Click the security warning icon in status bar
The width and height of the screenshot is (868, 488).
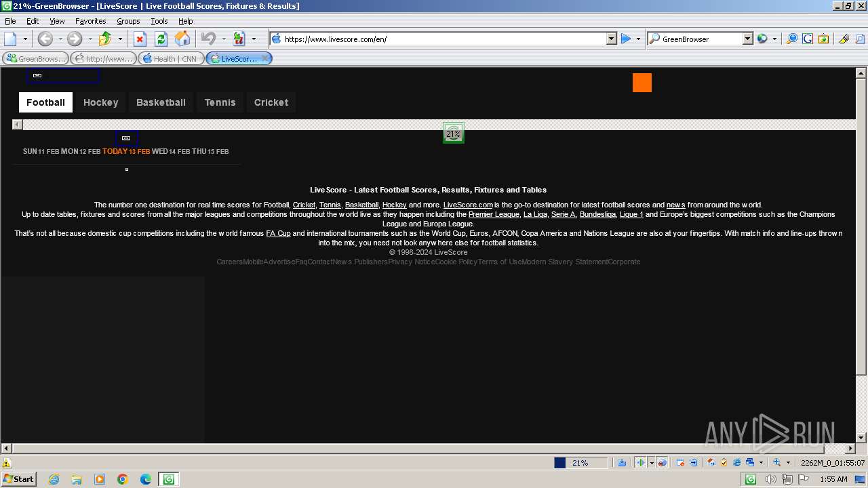coord(7,464)
